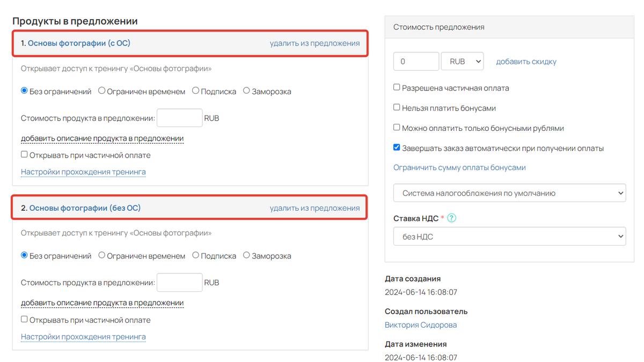The height and width of the screenshot is (362, 644).
Task: Click the 'Дата изменения' label
Action: 415,344
